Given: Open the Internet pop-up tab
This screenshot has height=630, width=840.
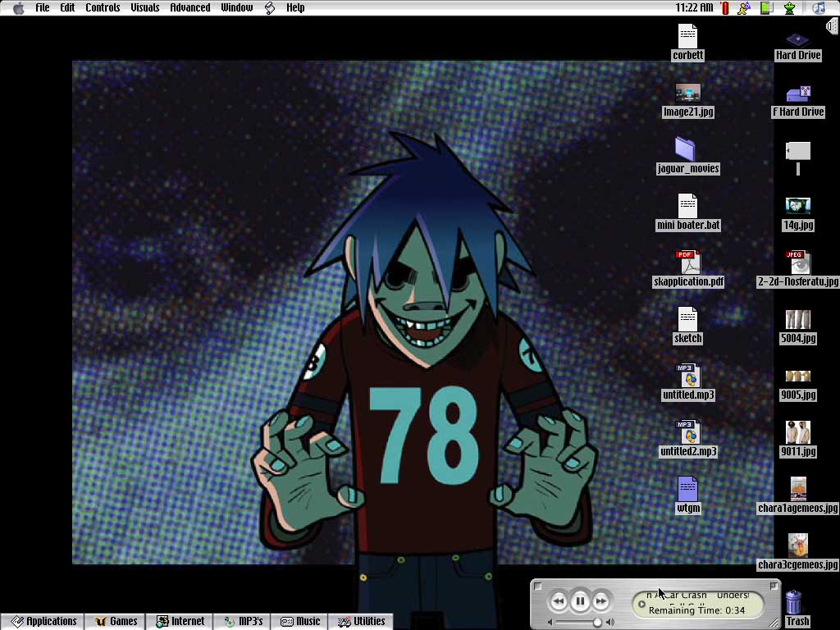Looking at the screenshot, I should tap(180, 622).
